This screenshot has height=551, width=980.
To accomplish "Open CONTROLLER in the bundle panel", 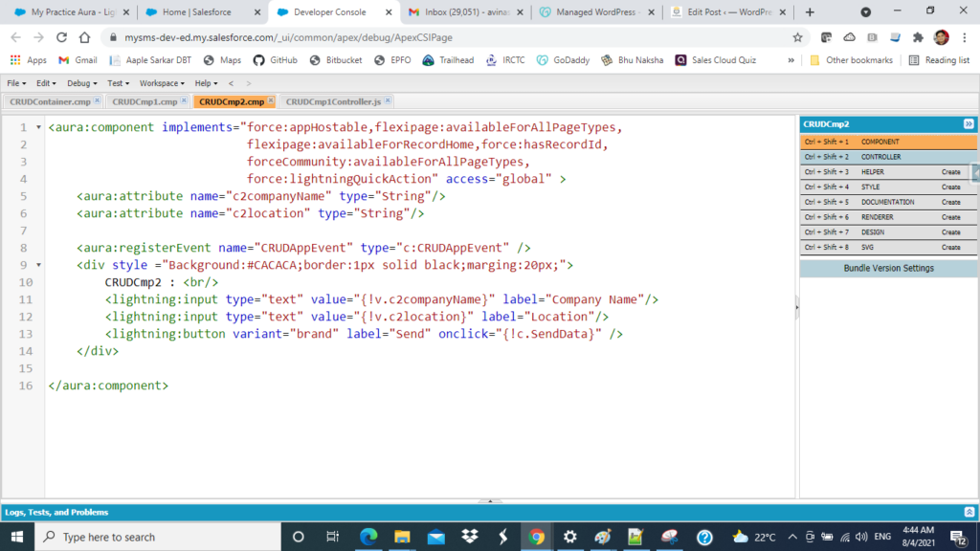I will (888, 157).
